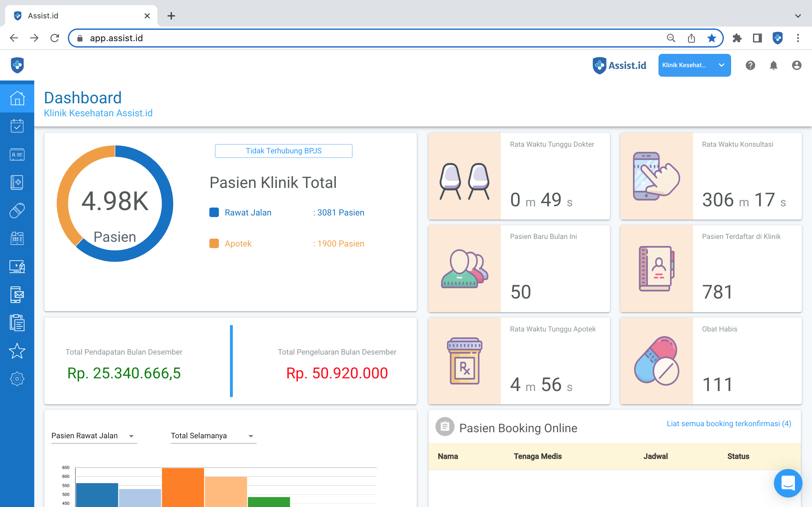Viewport: 812px width, 507px height.
Task: Open the bandage sidebar icon
Action: tap(17, 211)
